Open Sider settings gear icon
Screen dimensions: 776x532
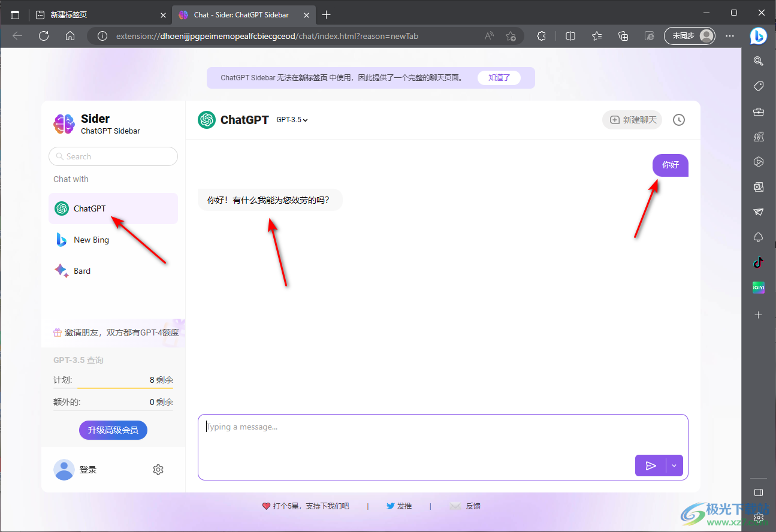[x=158, y=470]
